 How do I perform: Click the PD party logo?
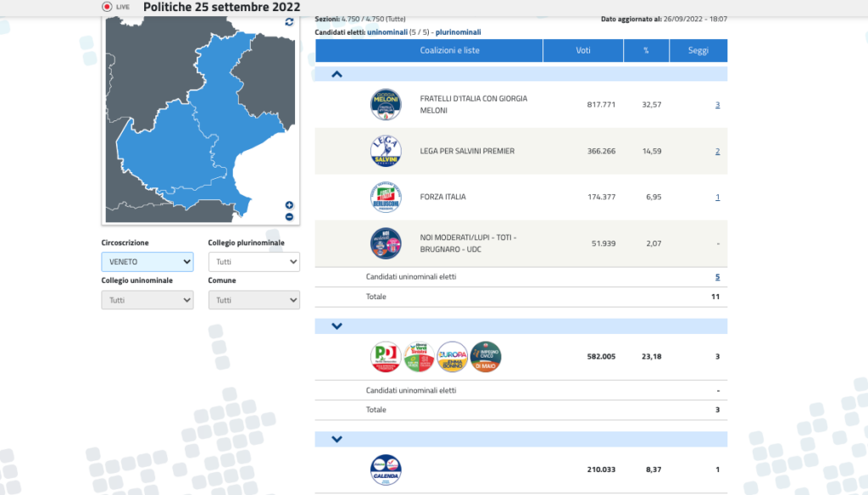(x=386, y=357)
